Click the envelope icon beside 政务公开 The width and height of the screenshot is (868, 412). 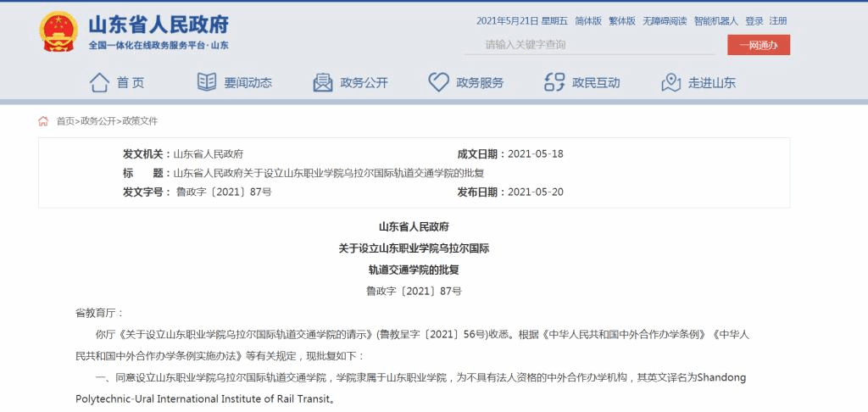point(323,82)
